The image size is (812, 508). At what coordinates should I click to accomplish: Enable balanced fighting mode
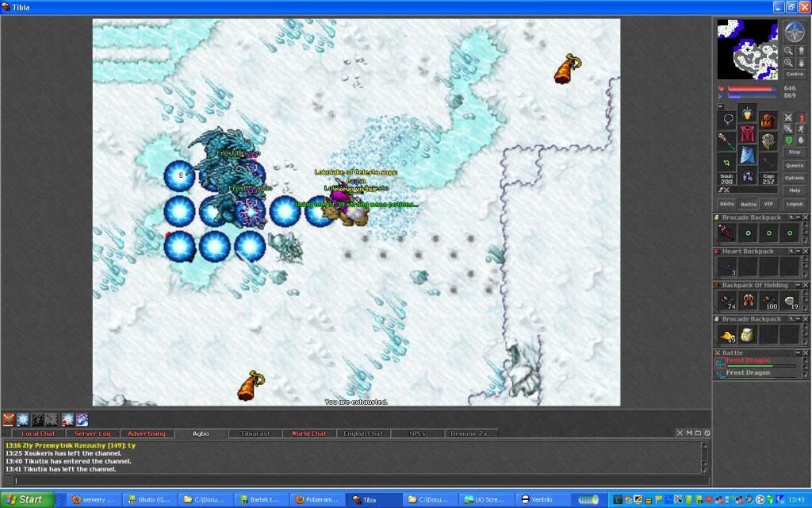pos(788,129)
